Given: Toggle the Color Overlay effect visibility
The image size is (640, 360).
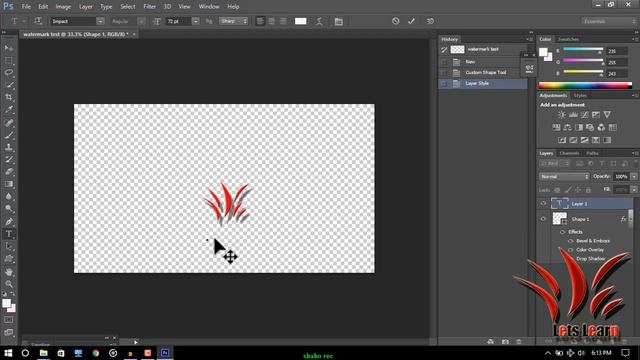Looking at the screenshot, I should tap(571, 250).
